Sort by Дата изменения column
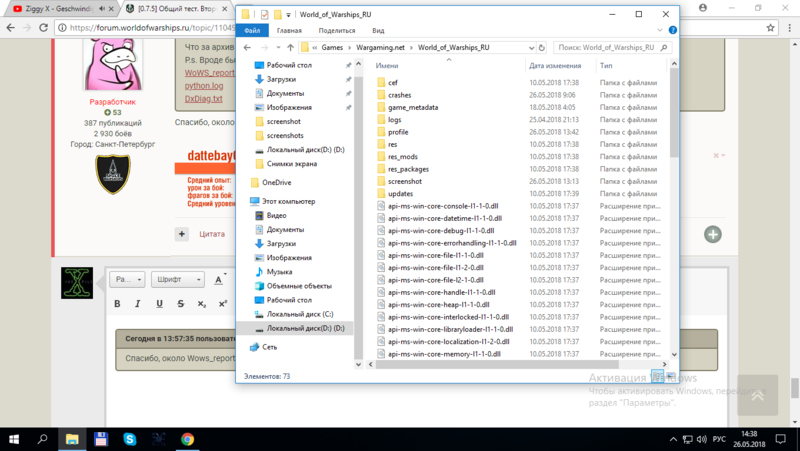 click(555, 65)
